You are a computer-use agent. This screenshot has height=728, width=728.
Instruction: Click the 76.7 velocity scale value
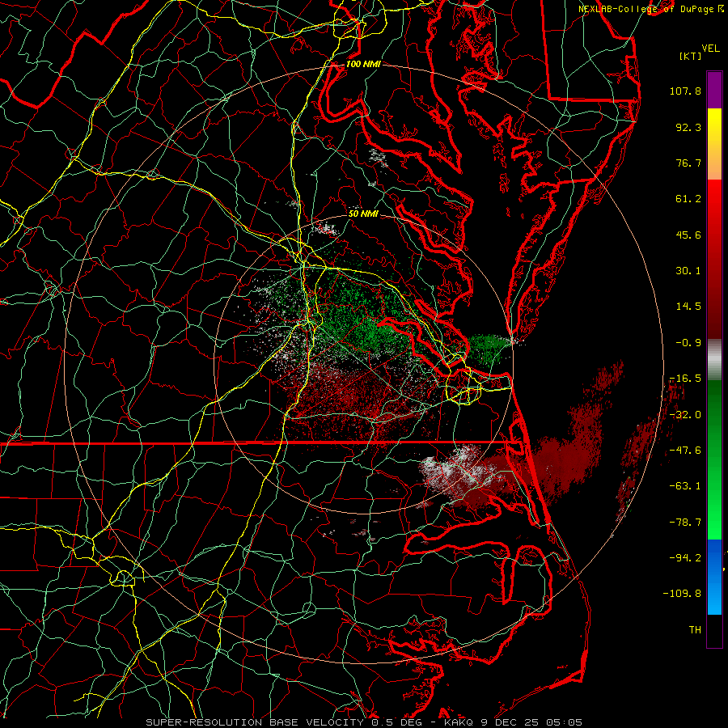(688, 163)
